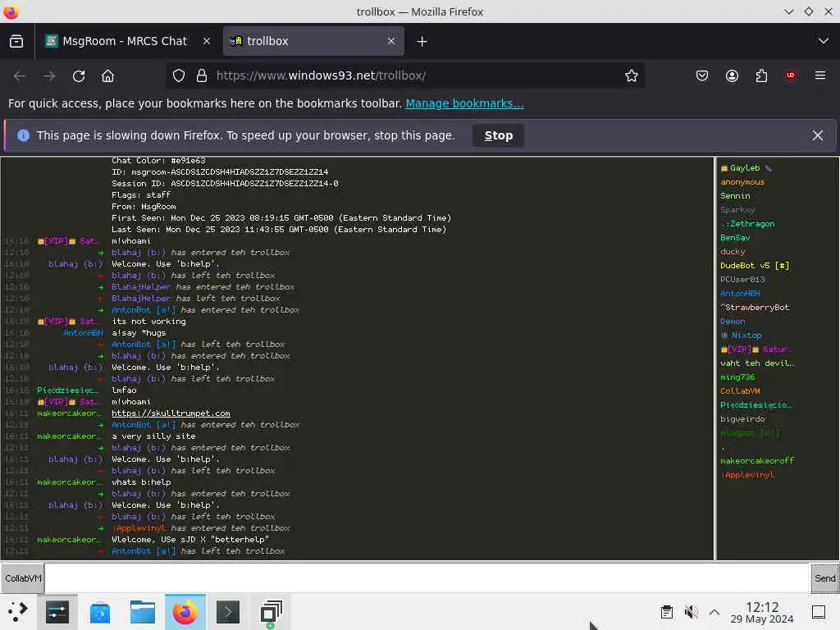Click the Send button

[x=824, y=578]
